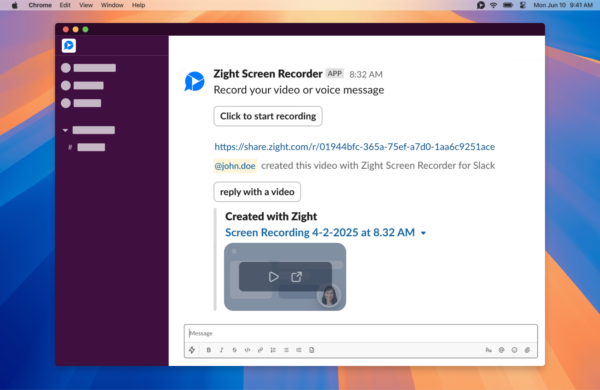Screen dimensions: 600x390
Task: Open the recording in external window
Action: (297, 277)
